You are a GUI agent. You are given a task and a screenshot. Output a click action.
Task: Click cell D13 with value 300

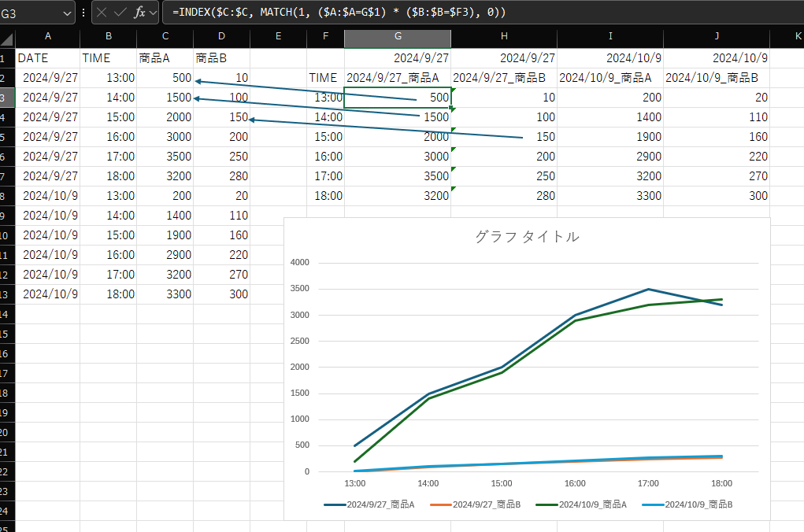(221, 294)
